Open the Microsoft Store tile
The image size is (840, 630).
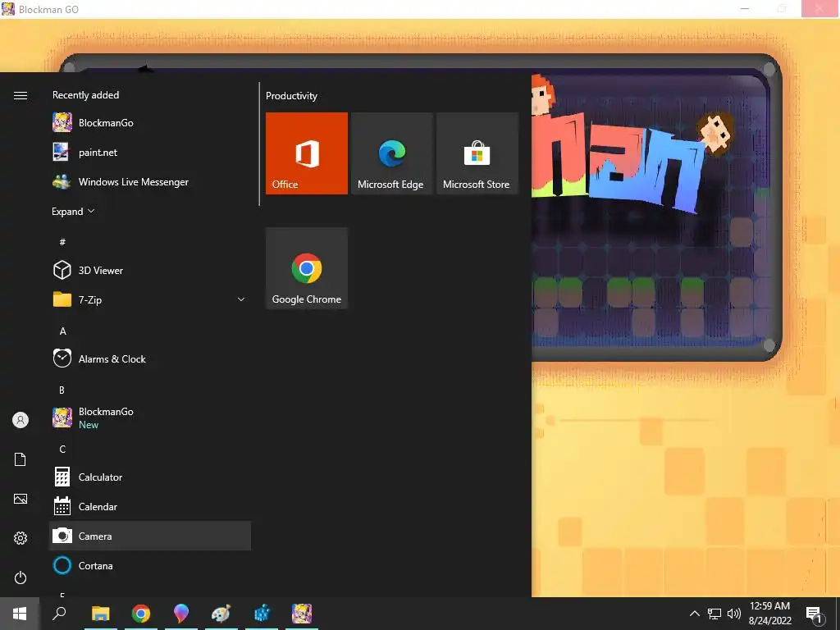(477, 153)
